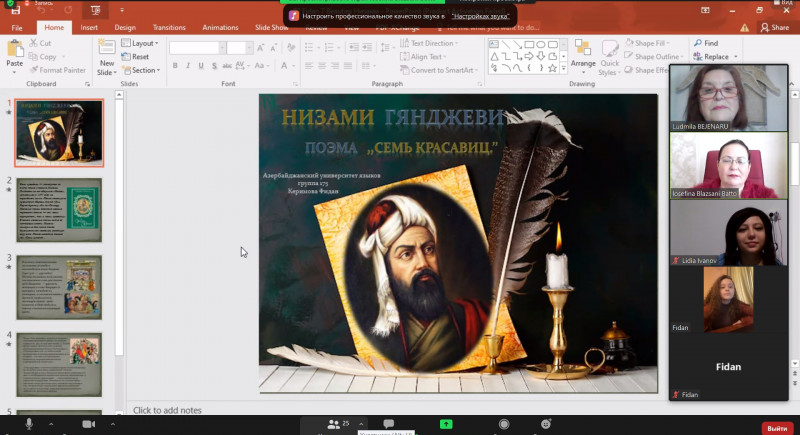
Task: Open the font name combo box
Action: click(x=195, y=47)
